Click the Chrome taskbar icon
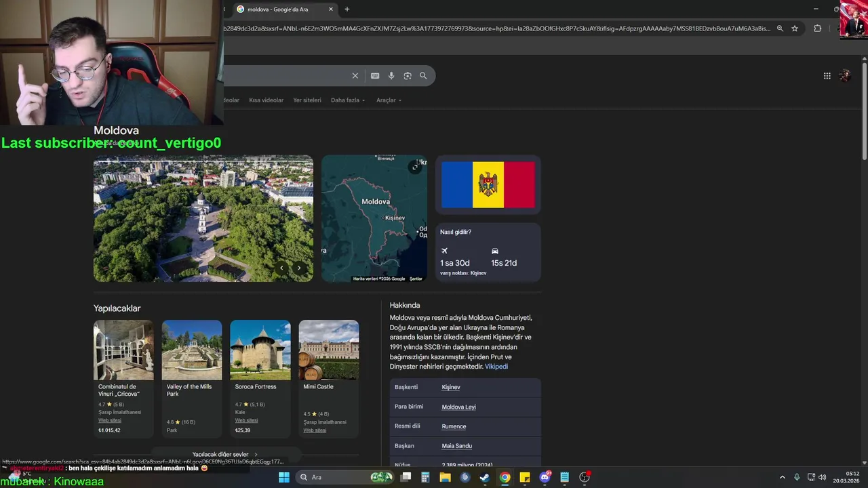Image resolution: width=868 pixels, height=488 pixels. [x=505, y=477]
